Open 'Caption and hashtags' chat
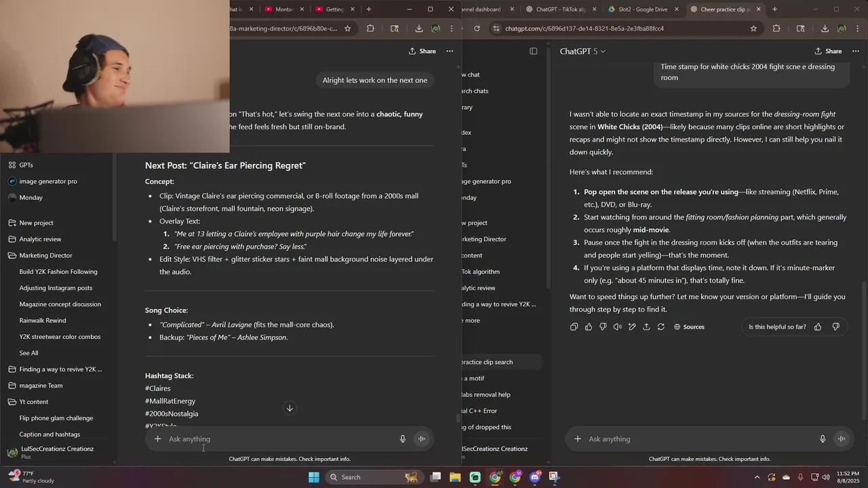 (x=50, y=434)
